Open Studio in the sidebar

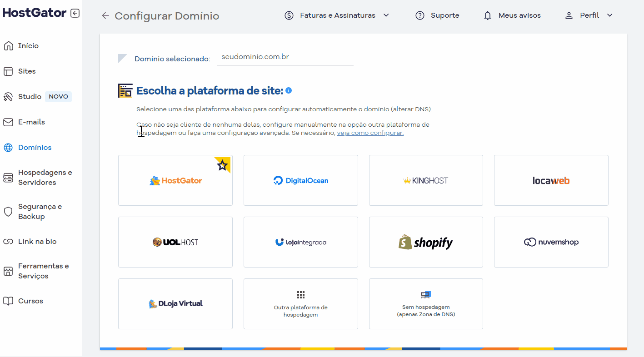point(30,97)
